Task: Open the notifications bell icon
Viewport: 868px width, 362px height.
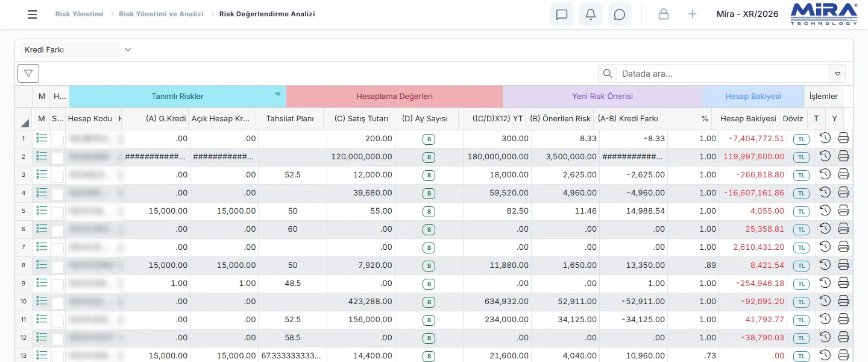Action: (591, 14)
